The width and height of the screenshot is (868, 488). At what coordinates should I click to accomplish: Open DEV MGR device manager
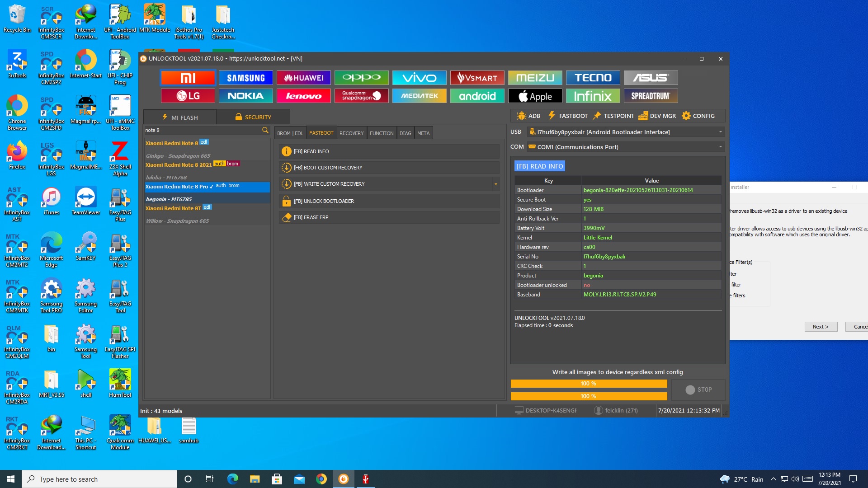657,116
